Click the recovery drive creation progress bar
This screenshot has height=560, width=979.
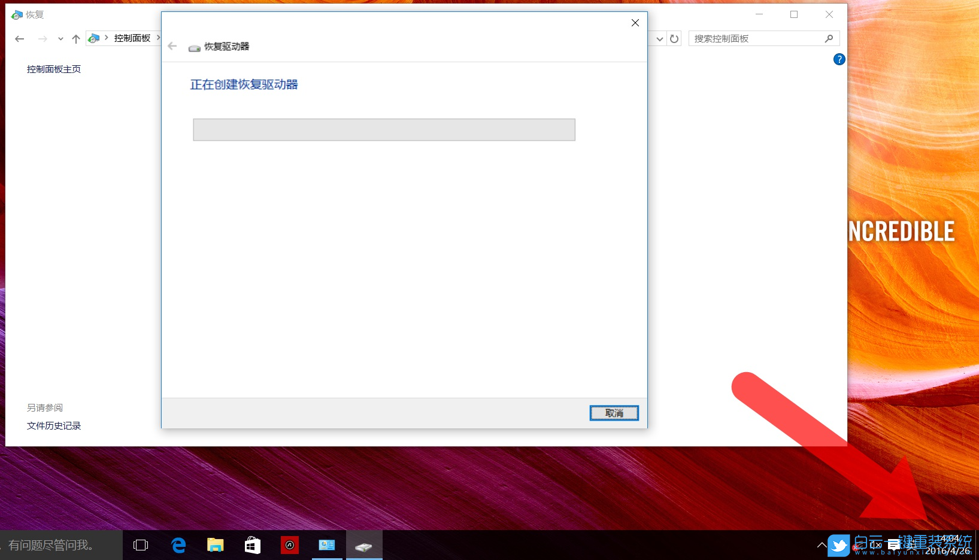point(384,129)
